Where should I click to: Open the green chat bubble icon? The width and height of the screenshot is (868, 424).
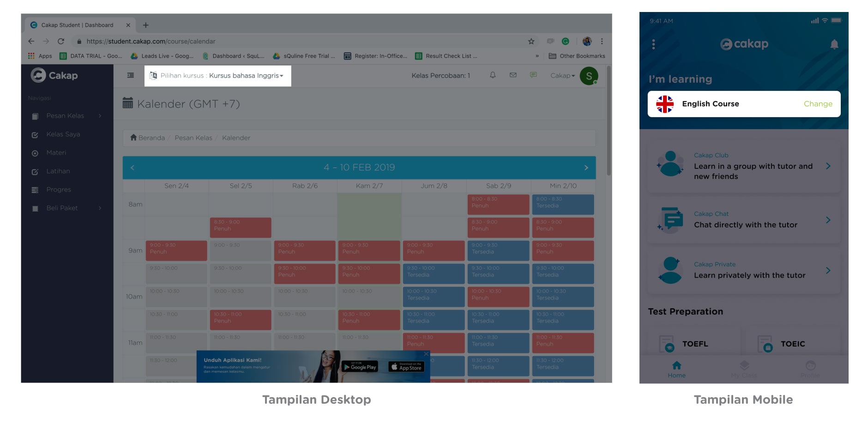[x=533, y=75]
